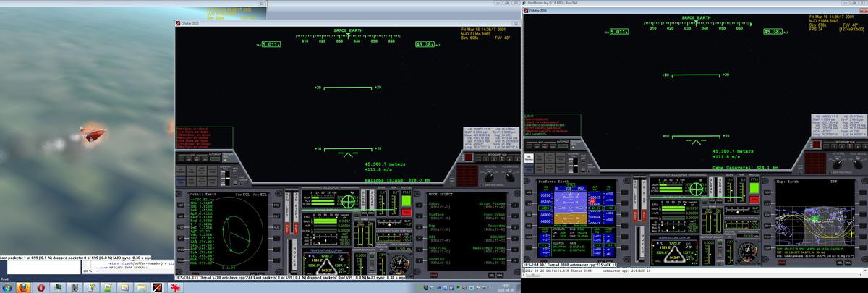This screenshot has width=868, height=293.
Task: Click PRJ button on left window's Orbit MFD
Action: click(x=277, y=205)
